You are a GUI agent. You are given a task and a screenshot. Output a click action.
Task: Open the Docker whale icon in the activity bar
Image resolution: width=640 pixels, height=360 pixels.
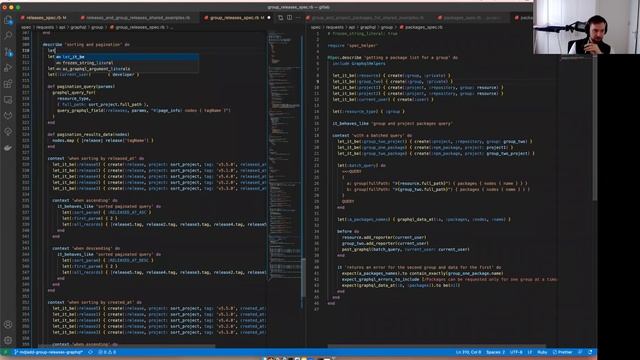click(x=8, y=147)
